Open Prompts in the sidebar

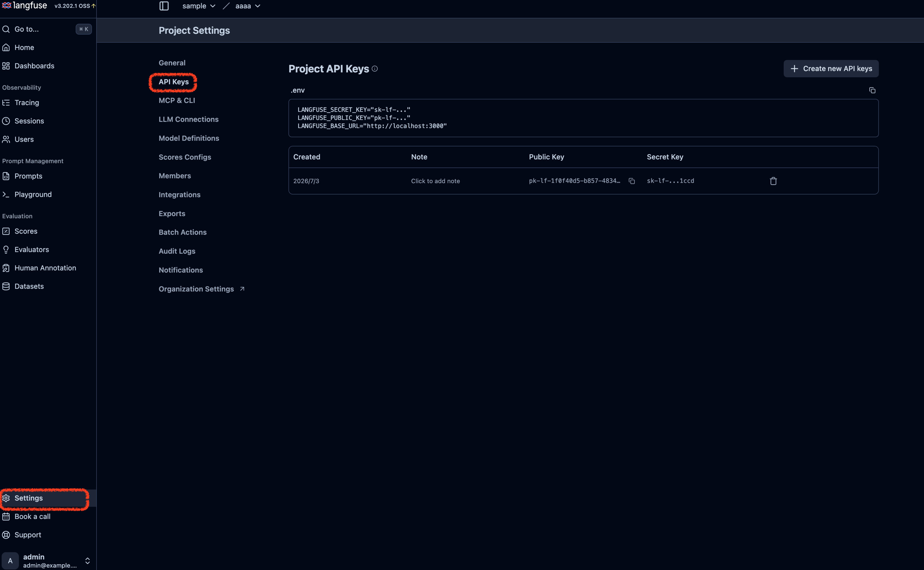(28, 176)
